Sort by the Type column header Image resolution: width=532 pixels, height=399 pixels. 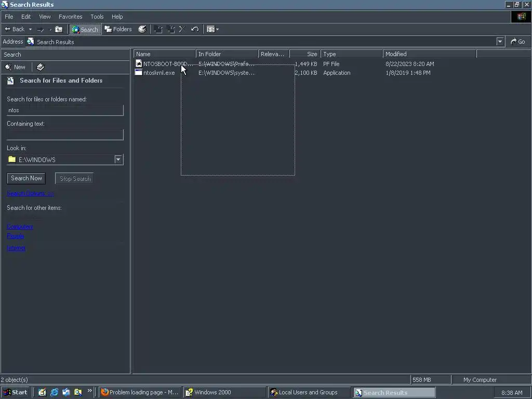(x=352, y=54)
